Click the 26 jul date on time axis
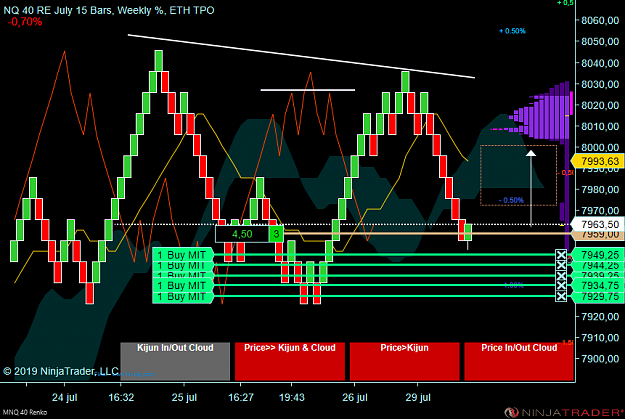 (355, 397)
